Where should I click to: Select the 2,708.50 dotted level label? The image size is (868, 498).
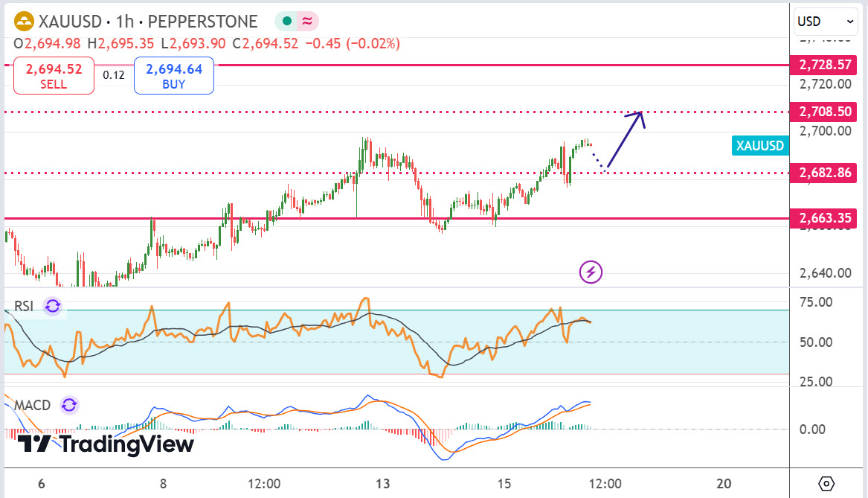click(825, 112)
